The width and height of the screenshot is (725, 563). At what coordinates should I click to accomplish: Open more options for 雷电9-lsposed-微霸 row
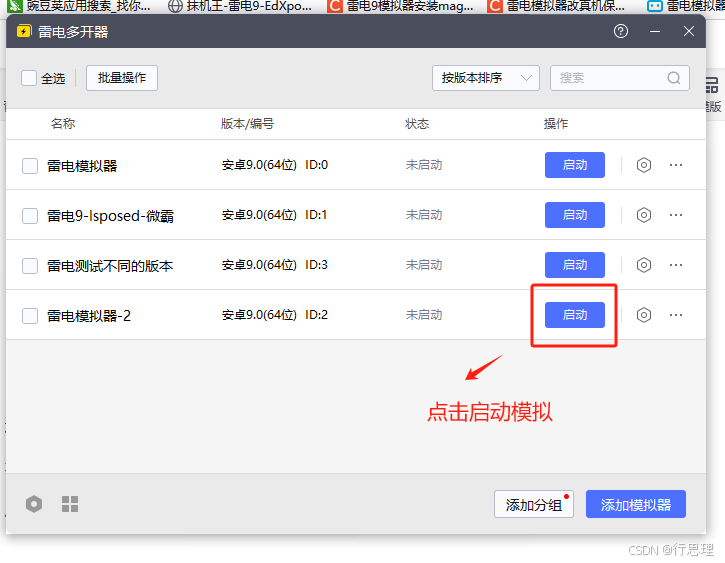coord(676,215)
